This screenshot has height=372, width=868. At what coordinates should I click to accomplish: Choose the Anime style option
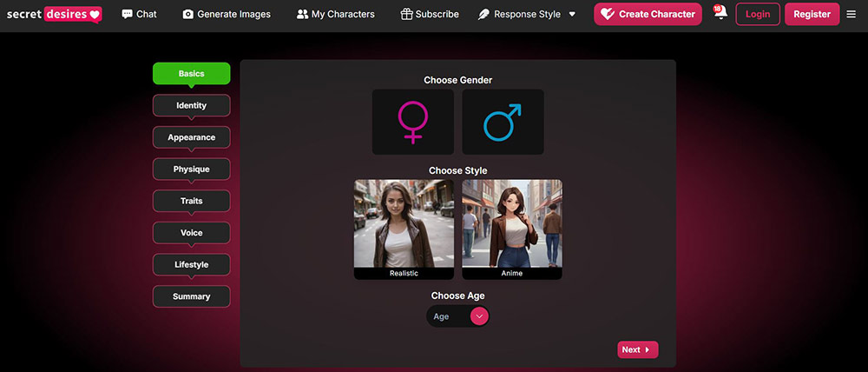511,229
